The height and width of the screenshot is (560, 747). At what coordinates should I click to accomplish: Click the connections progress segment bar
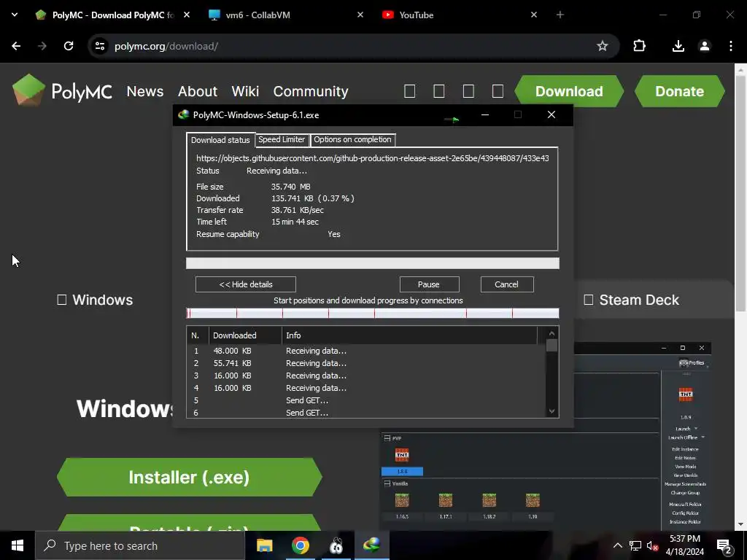pos(372,313)
